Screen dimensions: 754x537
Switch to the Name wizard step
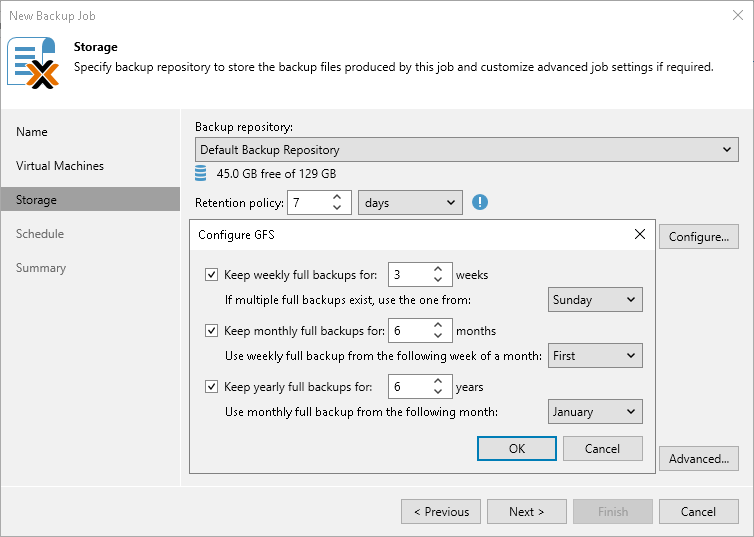(32, 132)
